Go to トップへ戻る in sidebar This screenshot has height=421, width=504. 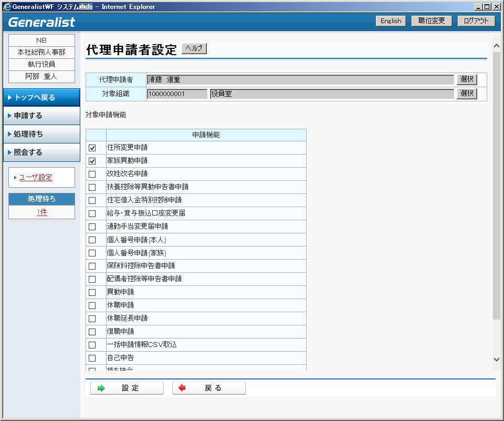(41, 97)
